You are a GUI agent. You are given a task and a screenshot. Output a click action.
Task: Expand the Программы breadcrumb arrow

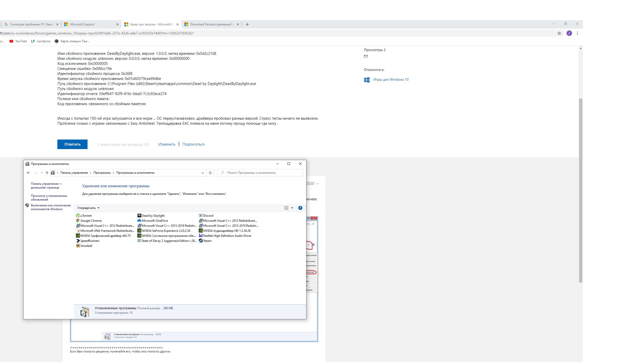tap(113, 173)
